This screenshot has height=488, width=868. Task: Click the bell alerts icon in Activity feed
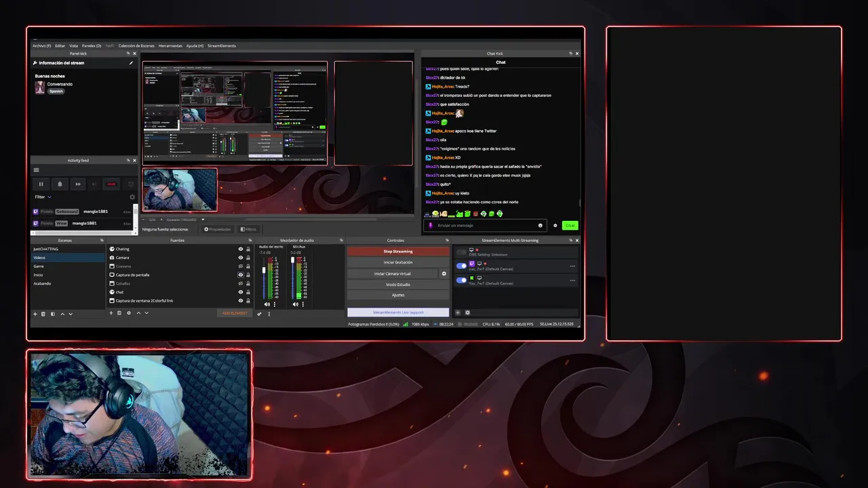tap(60, 184)
